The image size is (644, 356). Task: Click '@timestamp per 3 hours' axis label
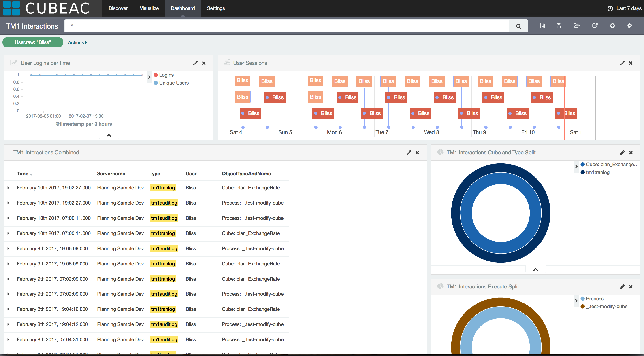(84, 124)
